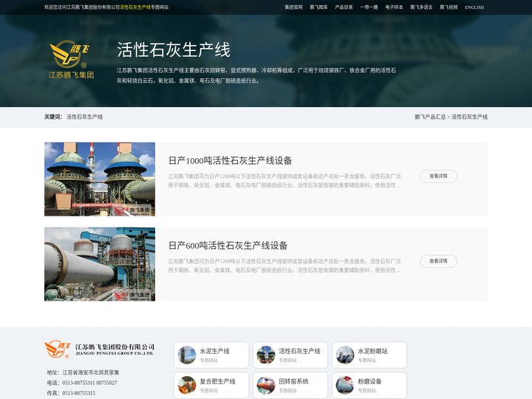532x399 pixels.
Task: Open the 日产1000吨 lime kiln photo
Action: [x=100, y=179]
